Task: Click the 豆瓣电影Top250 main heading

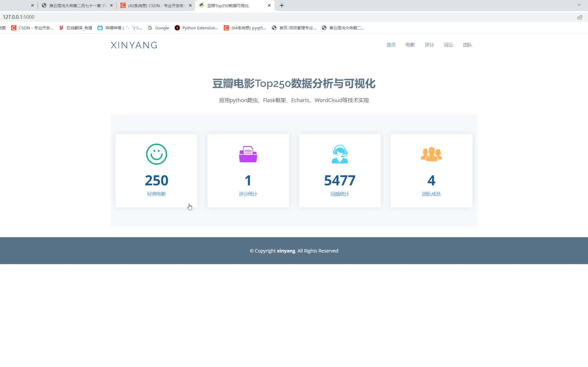Action: 294,84
